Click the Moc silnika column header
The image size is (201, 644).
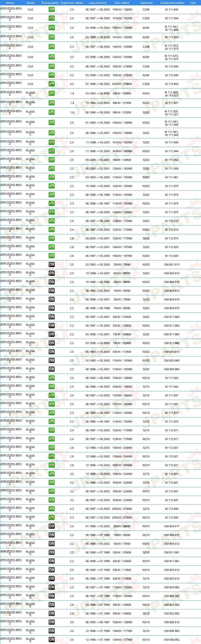(122, 3)
